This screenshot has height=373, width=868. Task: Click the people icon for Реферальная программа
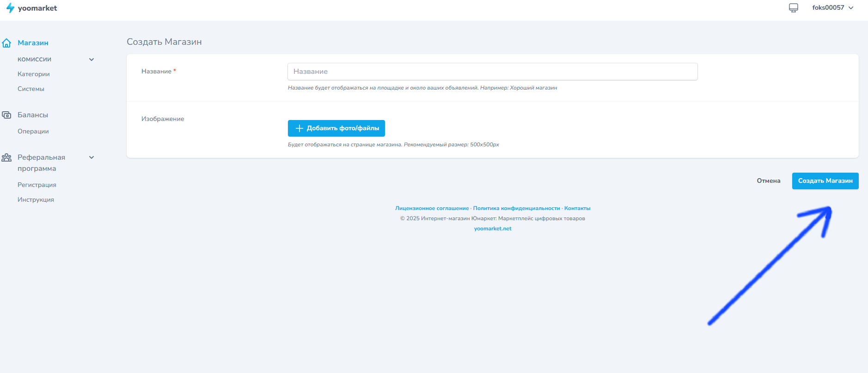click(x=6, y=157)
